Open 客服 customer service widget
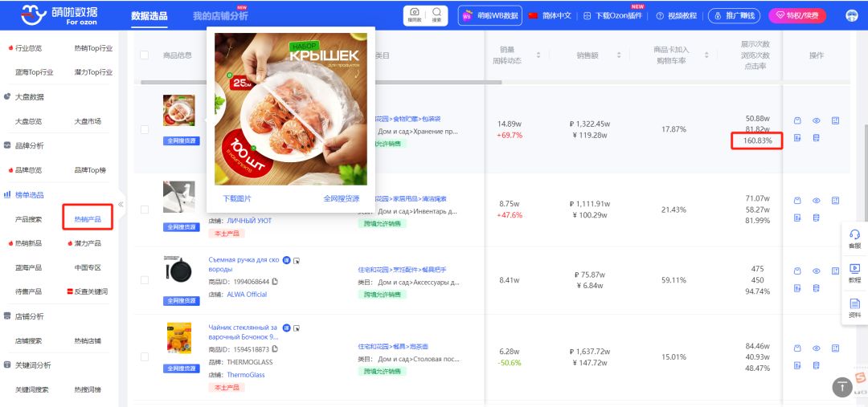Image resolution: width=868 pixels, height=407 pixels. pyautogui.click(x=854, y=238)
